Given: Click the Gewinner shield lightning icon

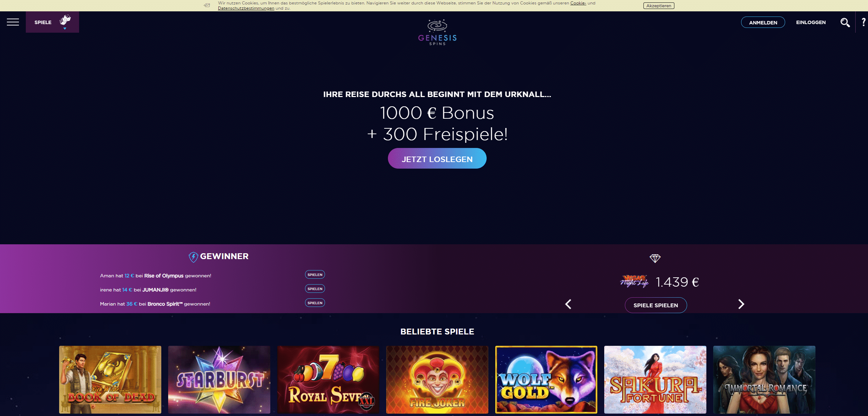Looking at the screenshot, I should 193,257.
